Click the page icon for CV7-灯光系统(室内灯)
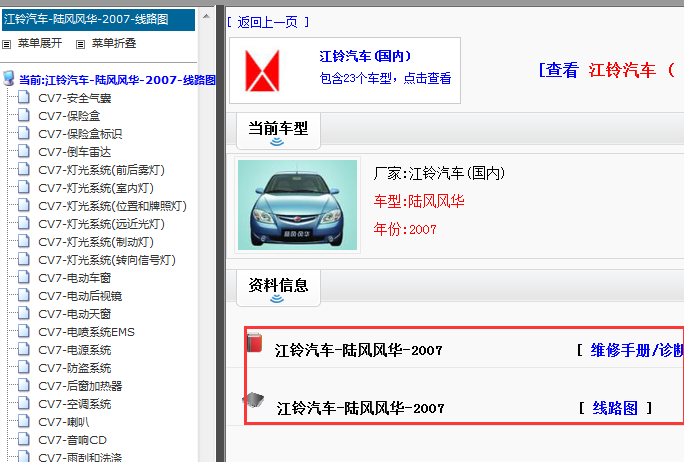684x462 pixels. point(24,187)
